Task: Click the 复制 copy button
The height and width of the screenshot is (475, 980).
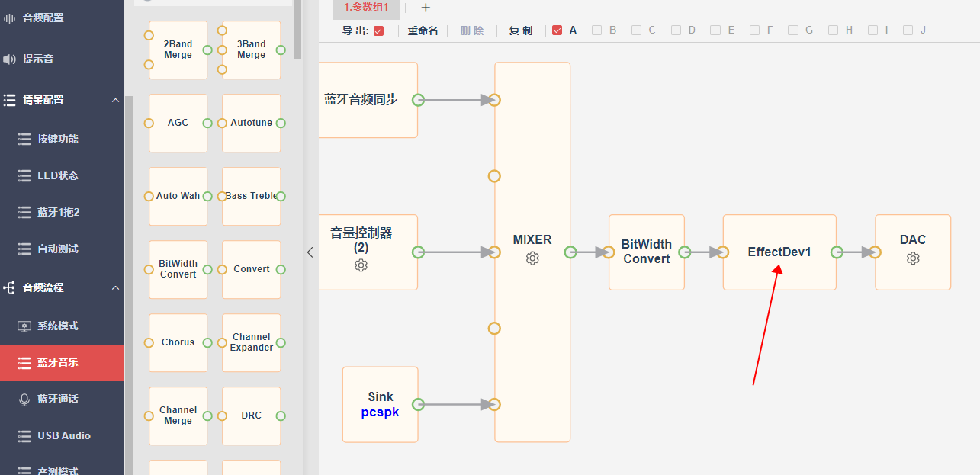Action: point(521,30)
